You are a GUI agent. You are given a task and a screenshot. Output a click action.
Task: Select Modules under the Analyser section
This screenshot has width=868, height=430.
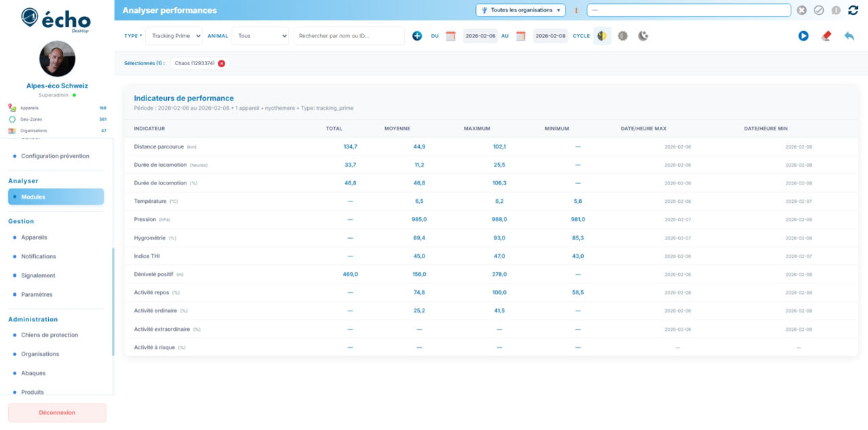tap(56, 196)
